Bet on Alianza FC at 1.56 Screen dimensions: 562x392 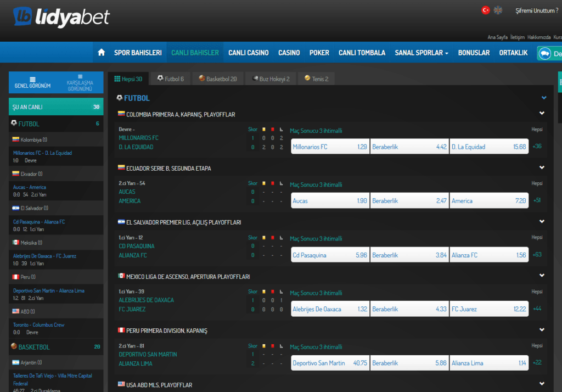[x=489, y=255]
